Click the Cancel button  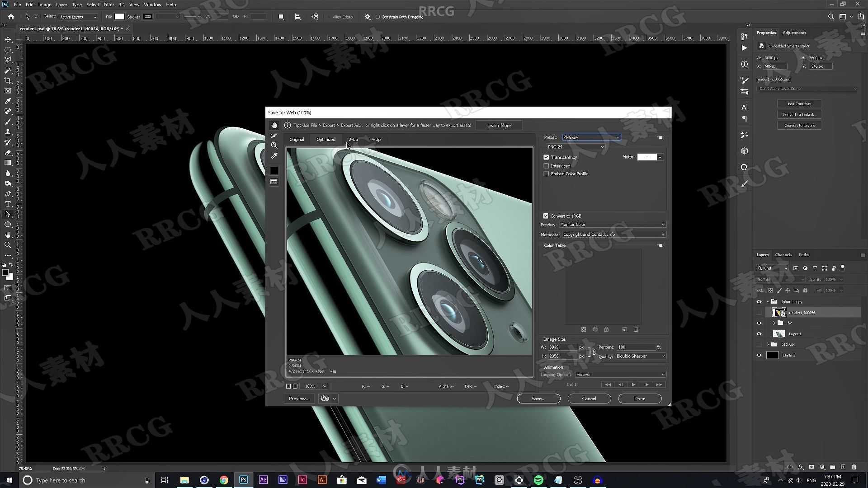click(x=589, y=399)
